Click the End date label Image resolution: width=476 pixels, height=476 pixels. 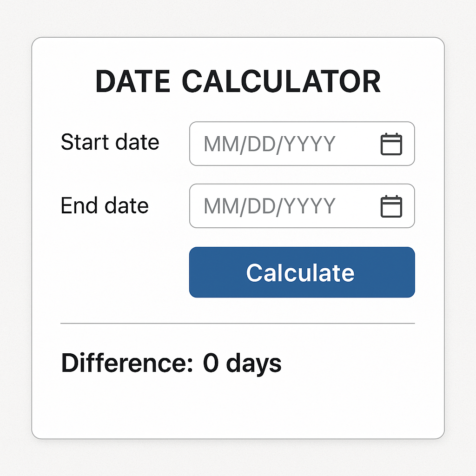click(105, 205)
